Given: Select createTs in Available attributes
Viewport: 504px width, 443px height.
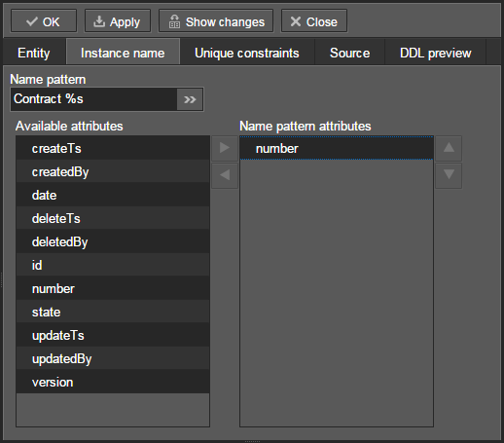Looking at the screenshot, I should (x=113, y=148).
